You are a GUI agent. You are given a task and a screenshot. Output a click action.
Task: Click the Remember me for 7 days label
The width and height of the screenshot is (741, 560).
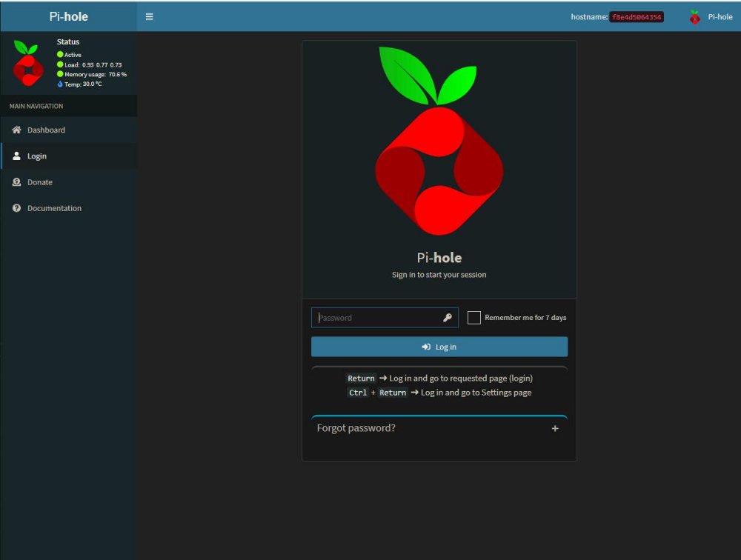525,318
